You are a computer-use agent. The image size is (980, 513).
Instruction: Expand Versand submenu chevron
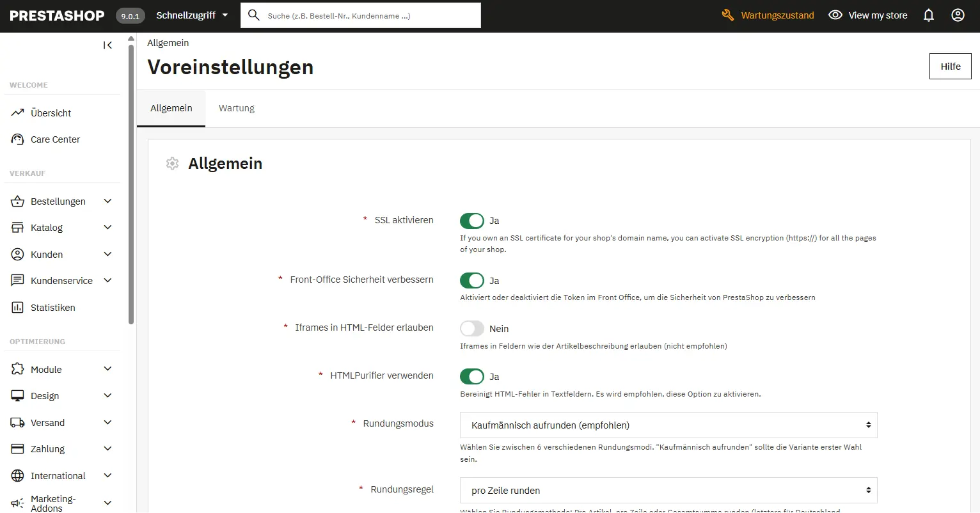click(107, 423)
